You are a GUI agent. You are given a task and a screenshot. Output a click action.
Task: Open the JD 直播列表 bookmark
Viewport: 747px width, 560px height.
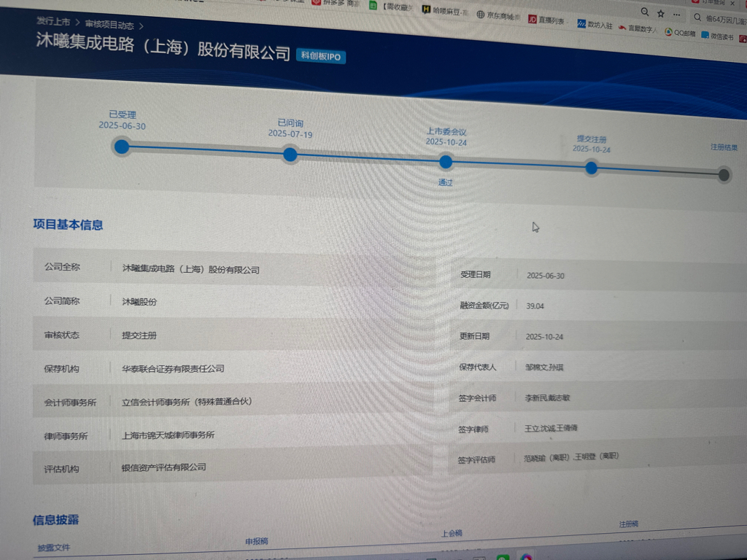[x=546, y=20]
